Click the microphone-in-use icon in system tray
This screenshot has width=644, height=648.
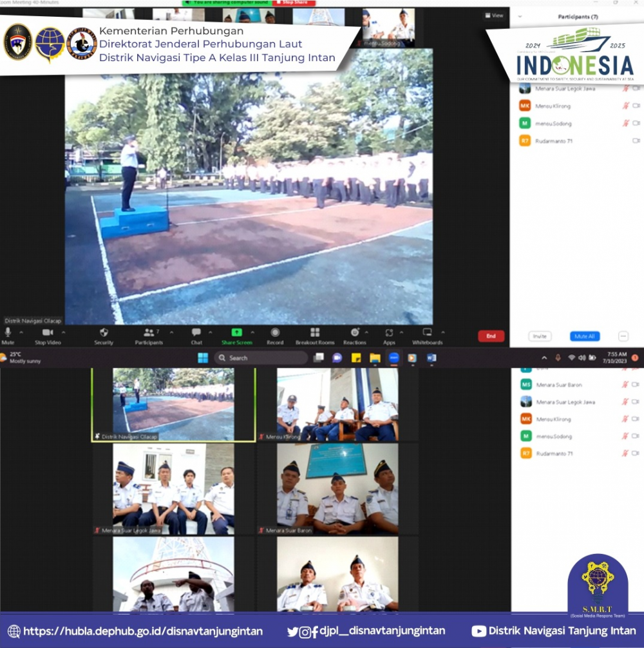tap(558, 357)
